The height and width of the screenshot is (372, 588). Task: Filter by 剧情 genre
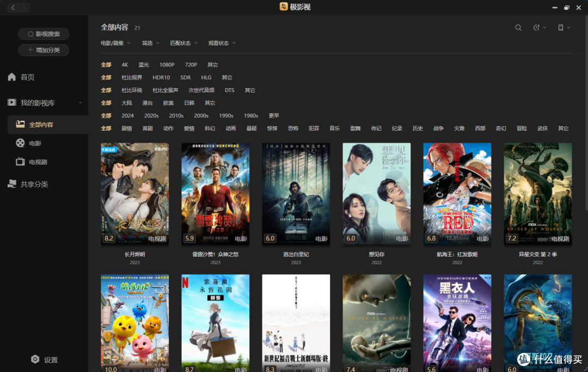(127, 129)
